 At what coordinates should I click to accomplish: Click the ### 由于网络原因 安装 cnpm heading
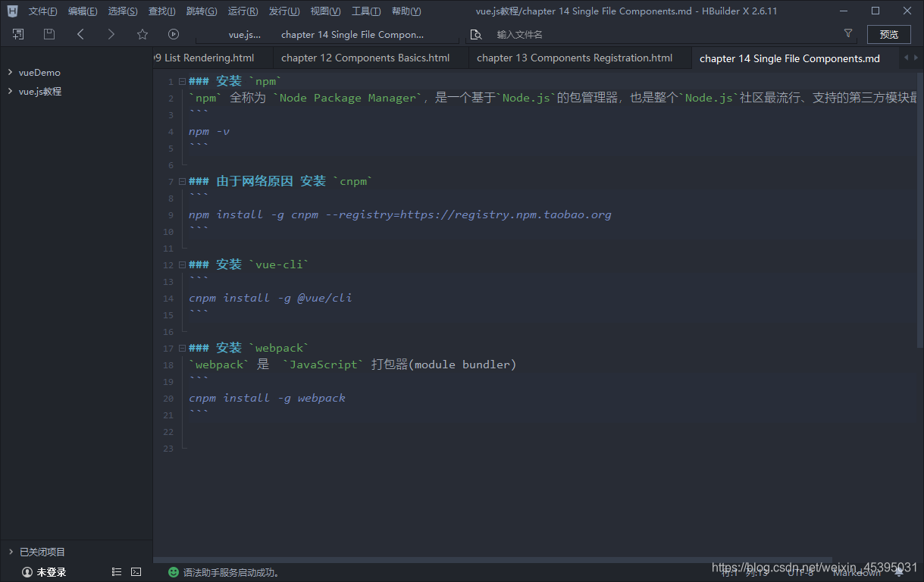[280, 181]
